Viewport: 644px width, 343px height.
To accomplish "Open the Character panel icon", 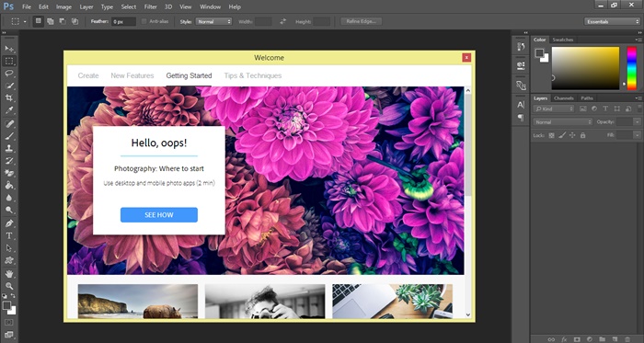I will coord(521,105).
